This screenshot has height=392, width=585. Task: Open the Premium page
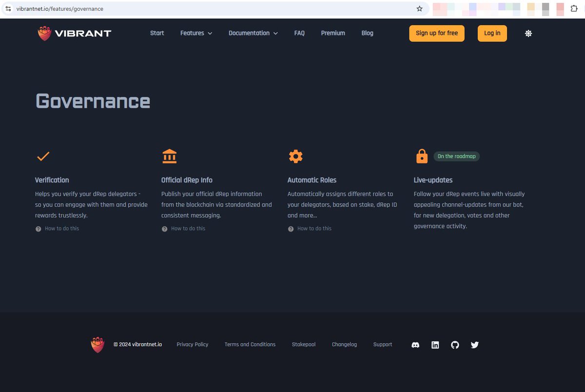tap(333, 33)
